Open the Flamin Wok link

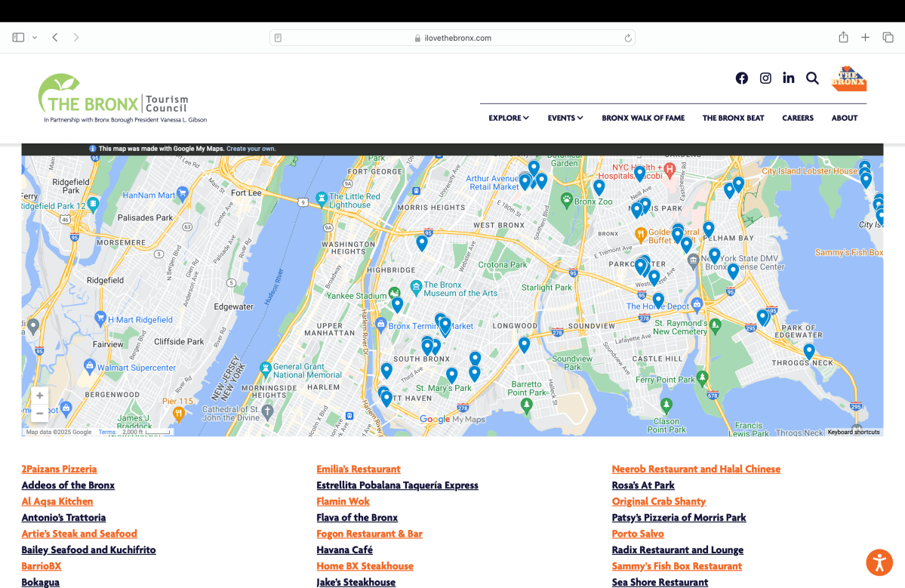pyautogui.click(x=343, y=501)
